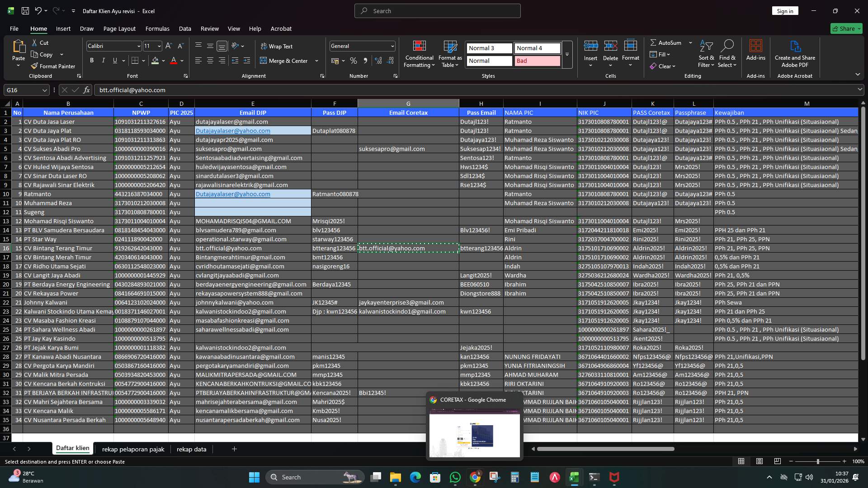This screenshot has width=868, height=488.
Task: Toggle bold formatting
Action: [x=92, y=60]
